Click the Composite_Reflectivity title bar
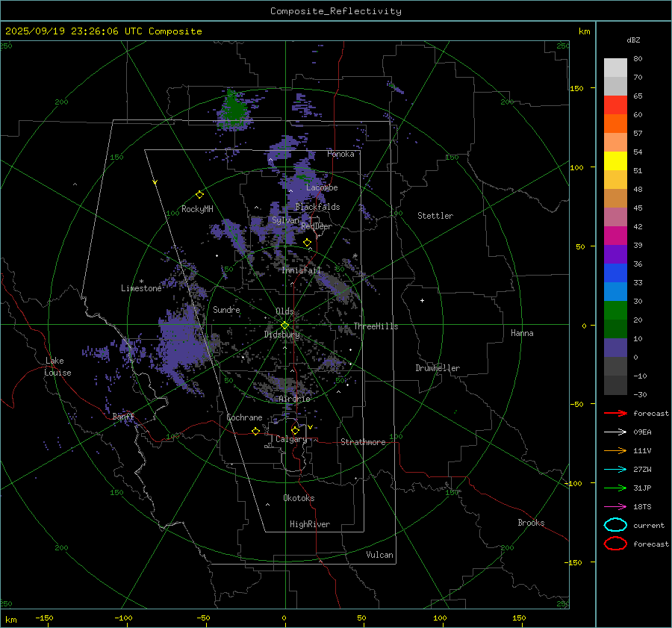 pyautogui.click(x=335, y=10)
